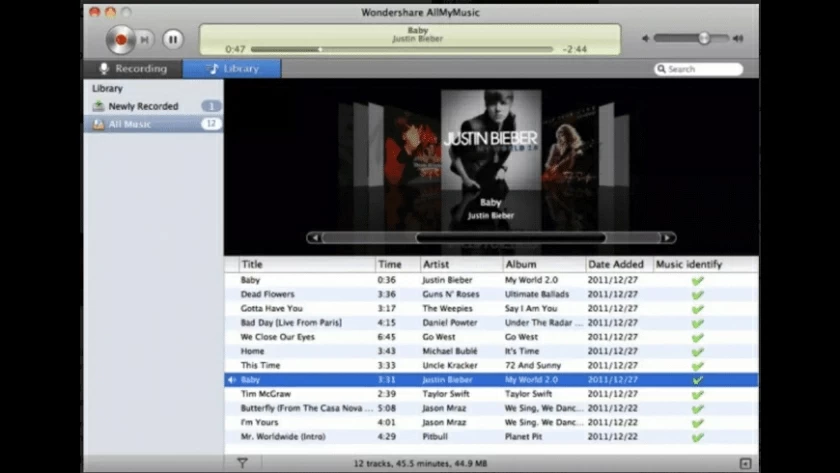
Task: Sort by Album column header
Action: [544, 264]
